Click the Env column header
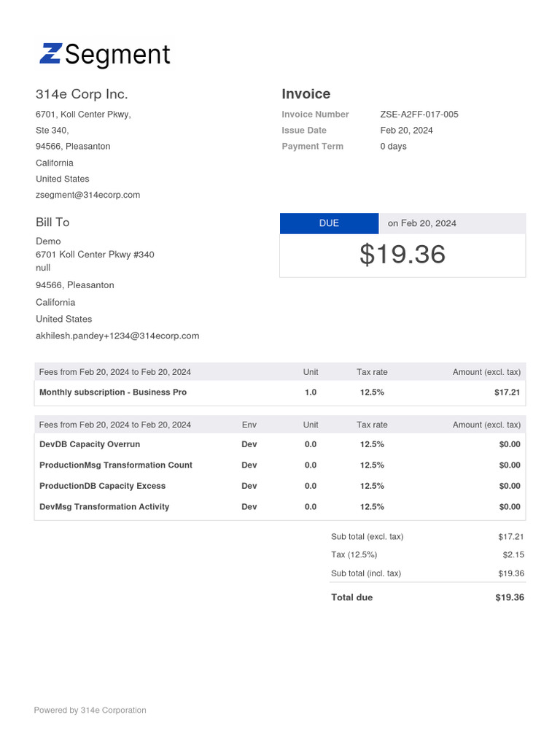 tap(249, 425)
